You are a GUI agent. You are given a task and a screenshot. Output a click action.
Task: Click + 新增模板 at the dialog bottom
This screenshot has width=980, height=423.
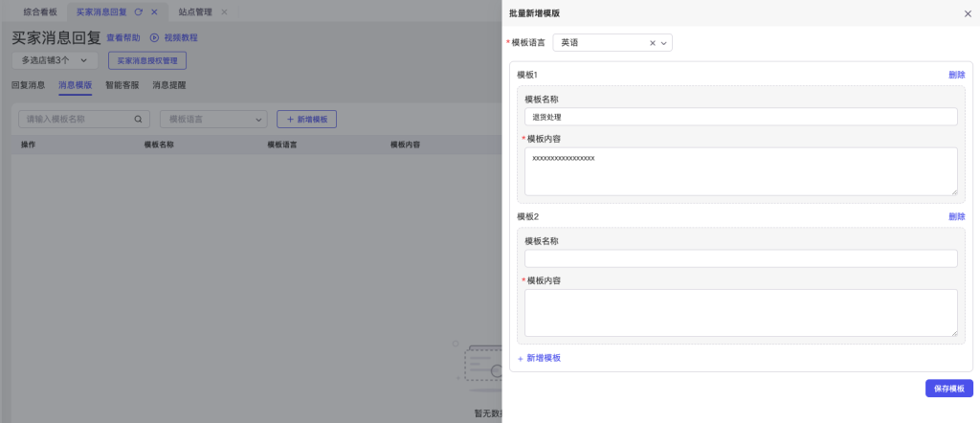tap(539, 358)
